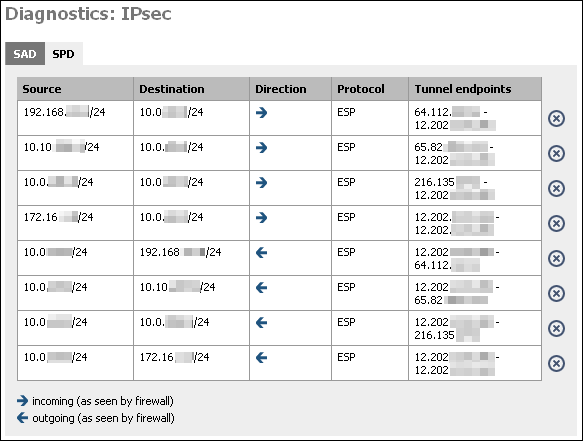Delete the outgoing entry to 10.10 destination
This screenshot has height=441, width=583.
pyautogui.click(x=556, y=293)
